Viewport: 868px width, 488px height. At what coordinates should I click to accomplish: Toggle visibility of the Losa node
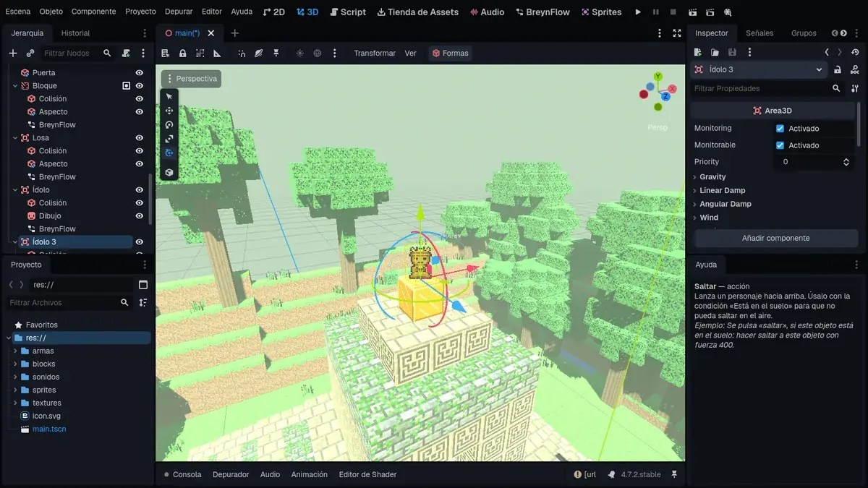click(x=140, y=138)
